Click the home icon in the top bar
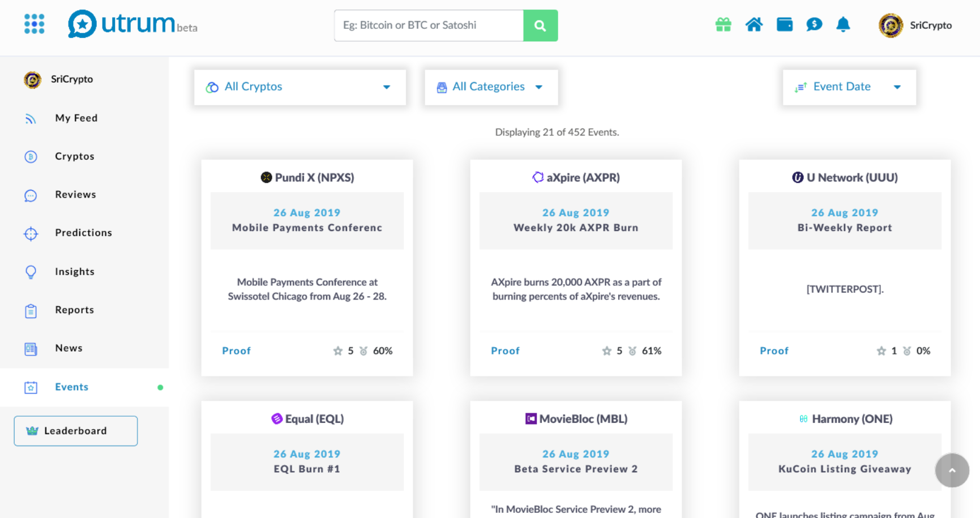This screenshot has height=518, width=980. (x=754, y=24)
